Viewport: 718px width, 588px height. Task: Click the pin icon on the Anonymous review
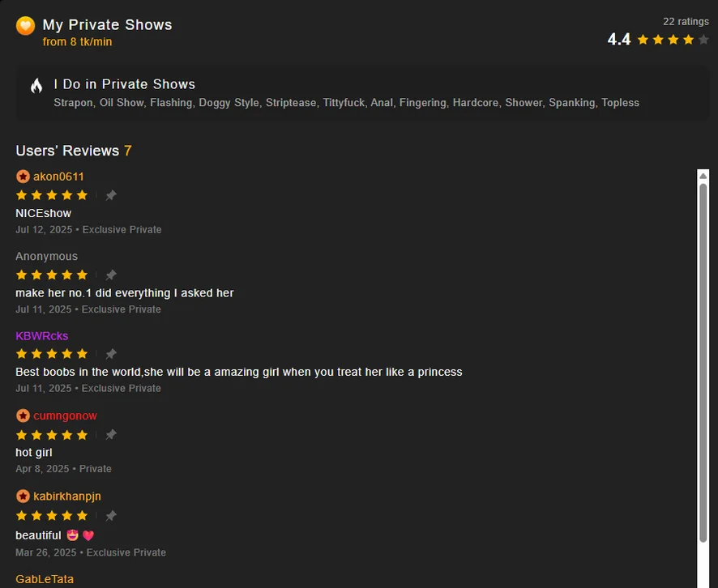click(111, 275)
